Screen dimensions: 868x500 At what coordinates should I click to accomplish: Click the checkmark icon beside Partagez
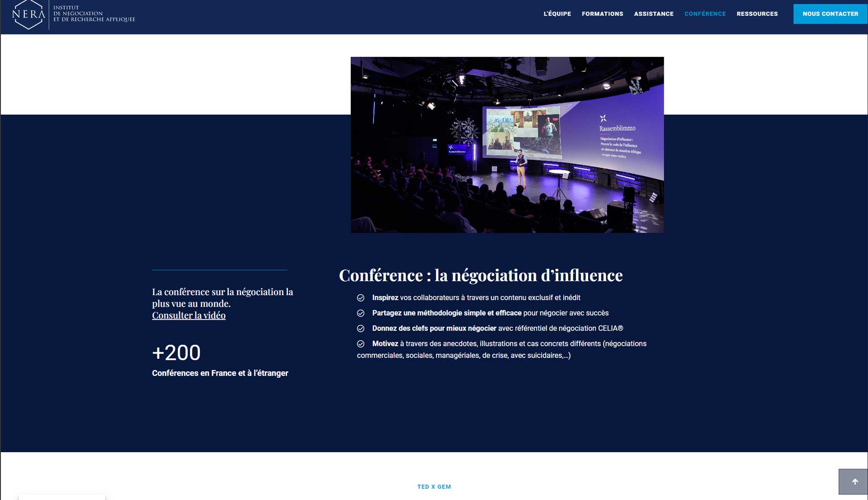click(x=361, y=313)
